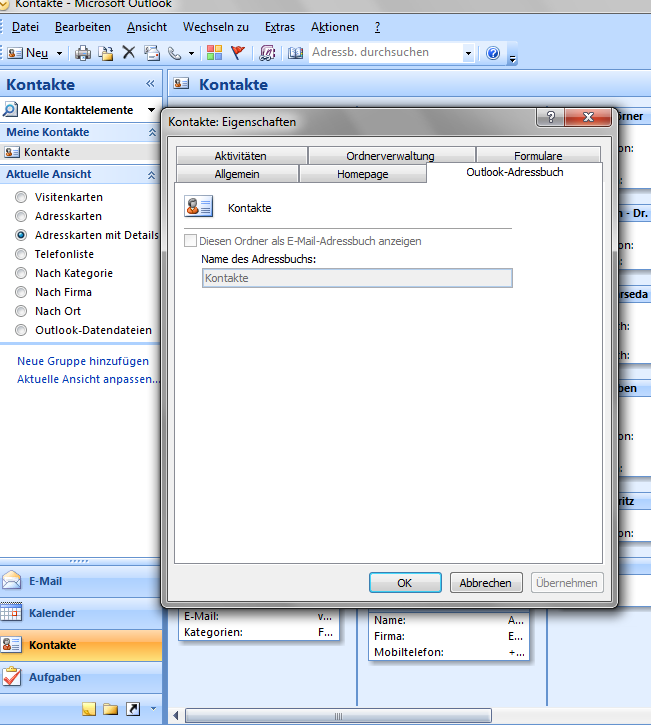This screenshot has height=725, width=651.
Task: Delete with the X toolbar icon
Action: 129,53
